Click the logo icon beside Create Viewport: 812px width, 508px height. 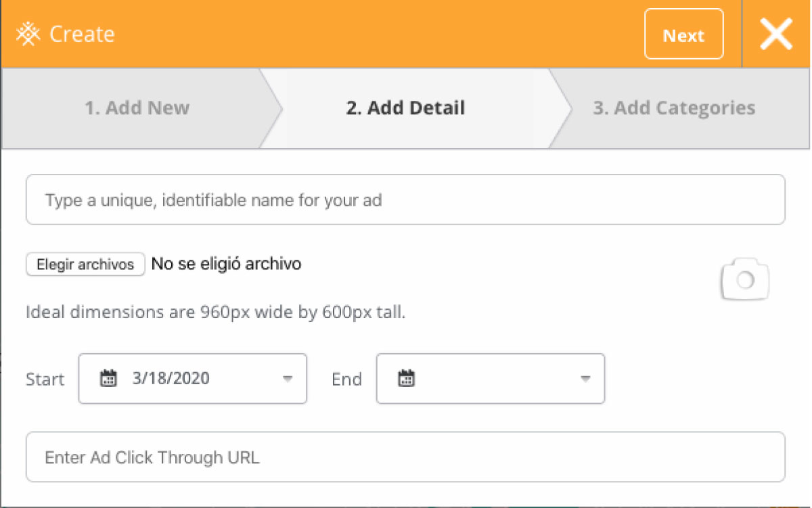(x=29, y=34)
